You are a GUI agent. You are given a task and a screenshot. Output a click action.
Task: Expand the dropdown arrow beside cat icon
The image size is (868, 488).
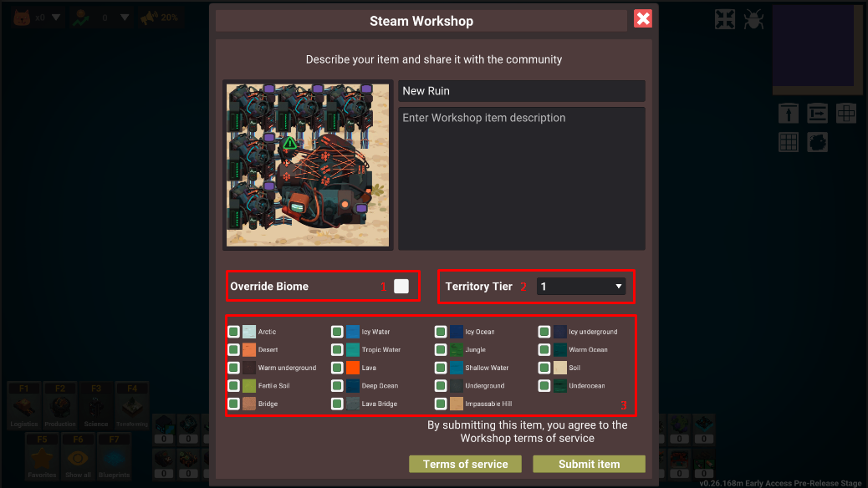point(56,18)
